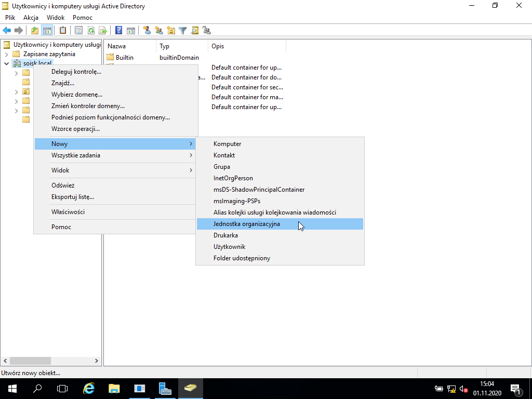Image resolution: width=532 pixels, height=399 pixels.
Task: Open Help via the blue question mark icon
Action: point(119,31)
